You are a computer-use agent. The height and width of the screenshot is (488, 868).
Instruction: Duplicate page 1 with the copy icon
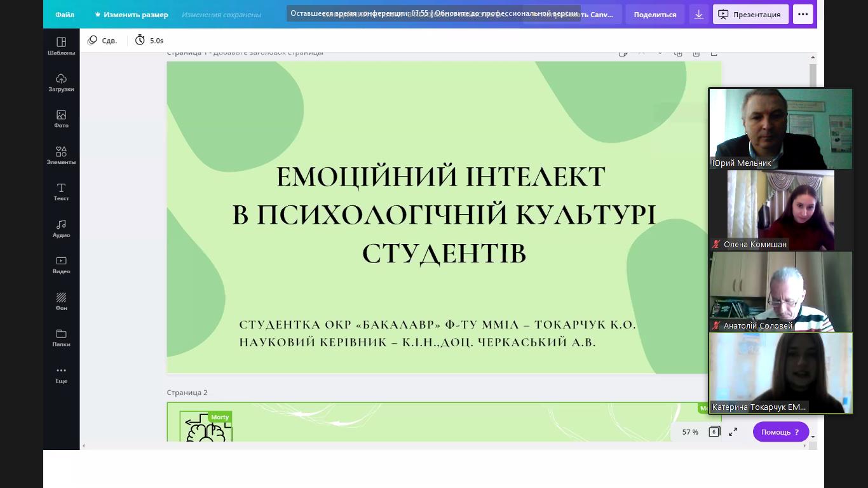tap(678, 53)
